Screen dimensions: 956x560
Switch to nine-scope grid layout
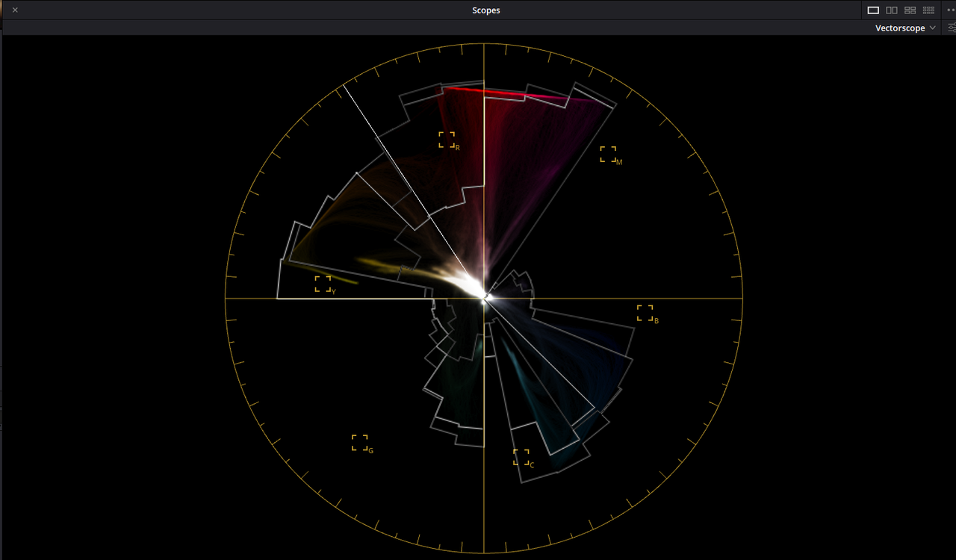(929, 10)
